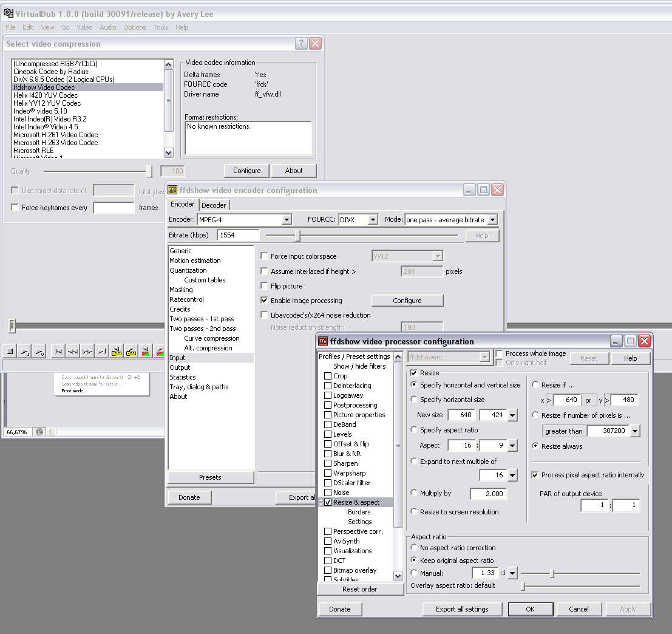Screen dimensions: 672x634
Task: Click the ffdshow video processor configuration title icon
Action: click(x=323, y=341)
